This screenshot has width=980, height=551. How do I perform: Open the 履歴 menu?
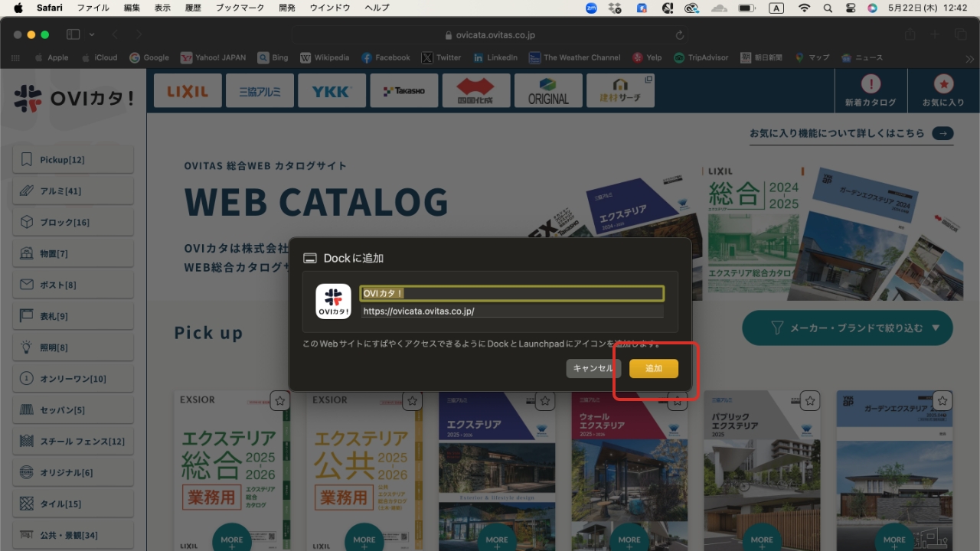click(194, 8)
